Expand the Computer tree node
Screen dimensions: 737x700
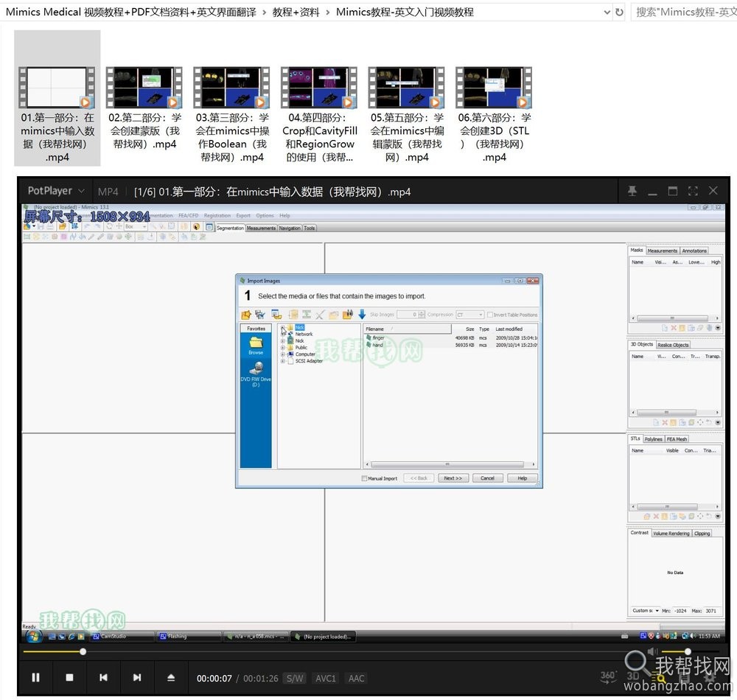point(283,354)
